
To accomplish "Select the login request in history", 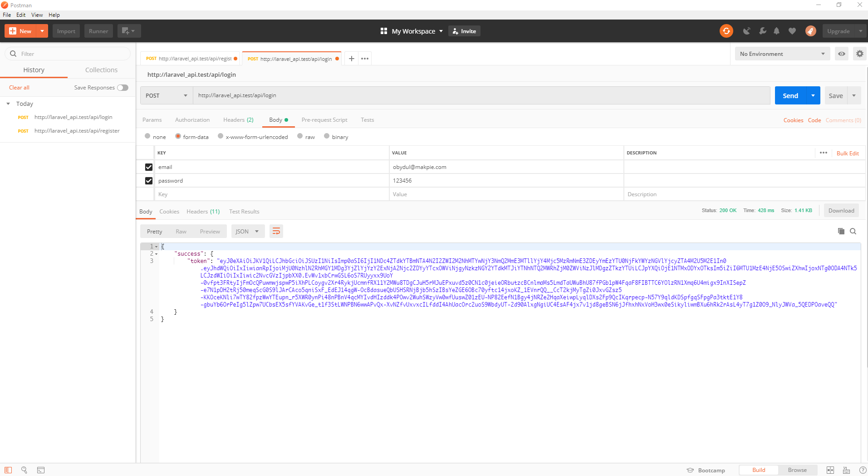I will [73, 117].
